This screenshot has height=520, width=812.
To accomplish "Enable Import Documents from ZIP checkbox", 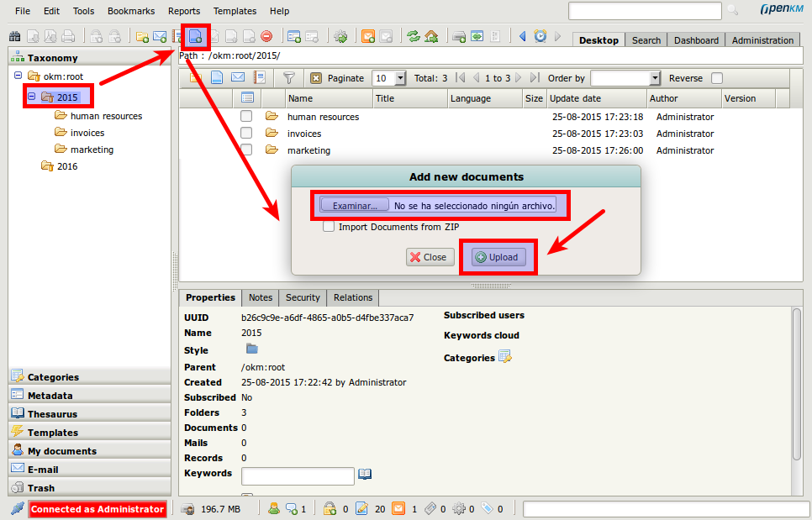I will coord(329,227).
